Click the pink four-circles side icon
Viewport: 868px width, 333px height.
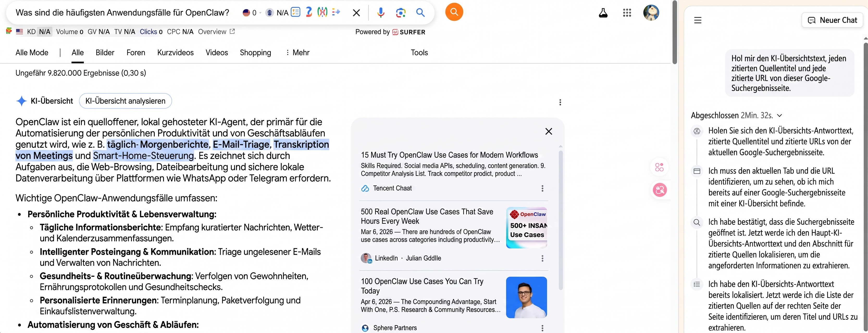[x=659, y=167]
